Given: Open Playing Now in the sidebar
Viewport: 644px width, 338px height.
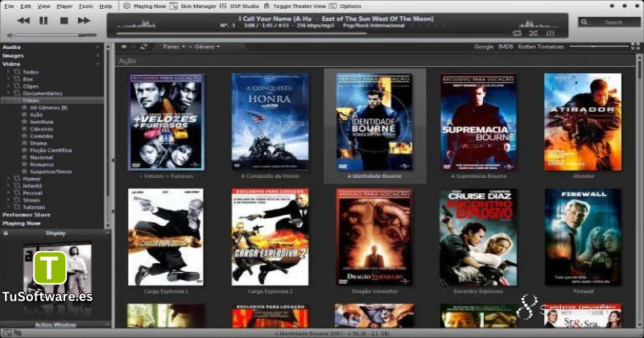Looking at the screenshot, I should point(22,224).
